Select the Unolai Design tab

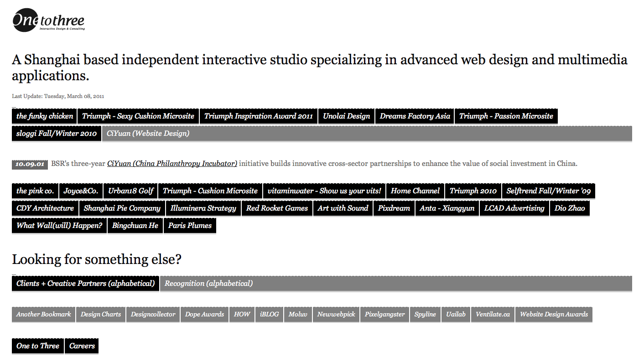coord(347,116)
